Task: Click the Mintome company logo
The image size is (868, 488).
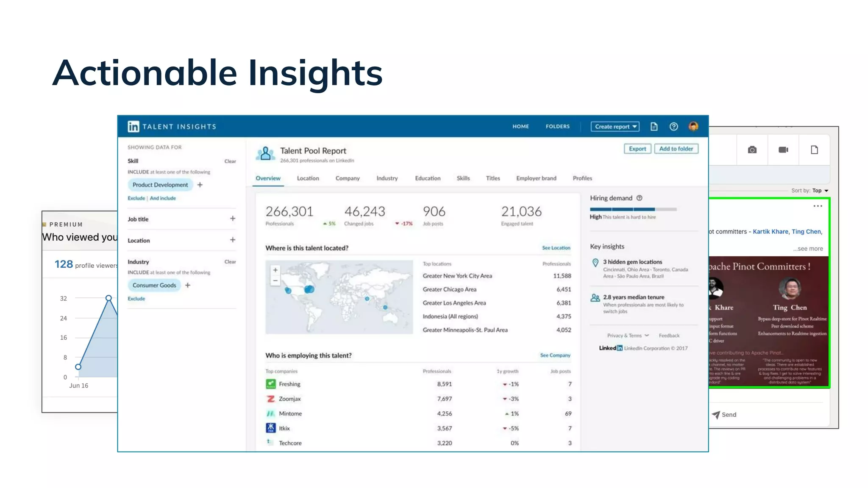Action: pos(270,413)
